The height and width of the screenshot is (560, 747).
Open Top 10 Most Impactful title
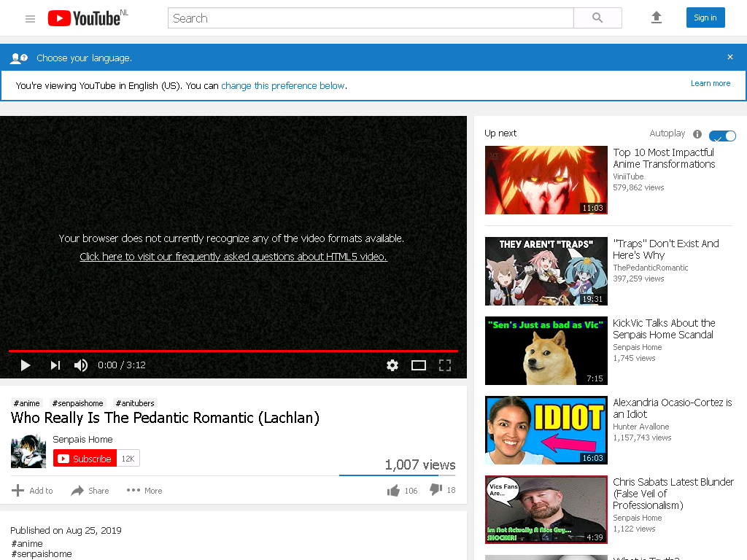664,158
